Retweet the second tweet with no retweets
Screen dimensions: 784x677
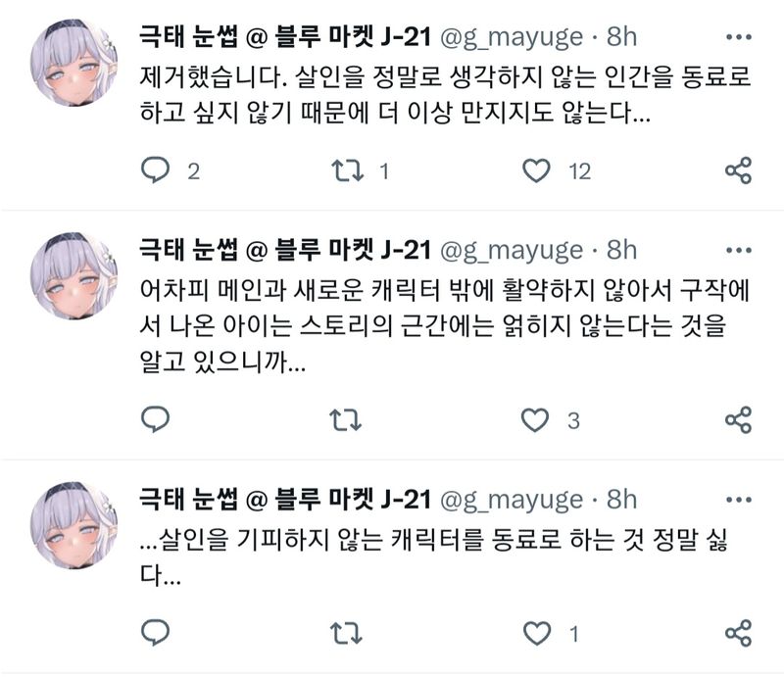click(x=346, y=420)
